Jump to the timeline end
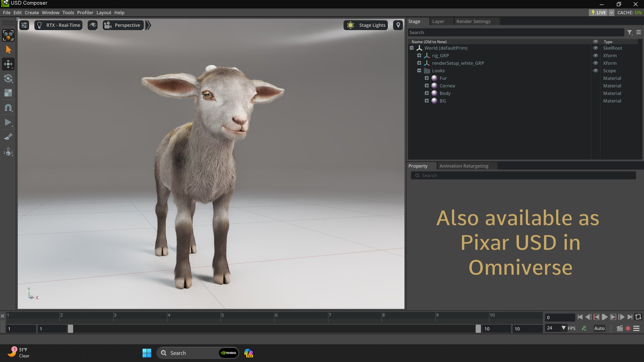This screenshot has height=362, width=644. click(630, 317)
